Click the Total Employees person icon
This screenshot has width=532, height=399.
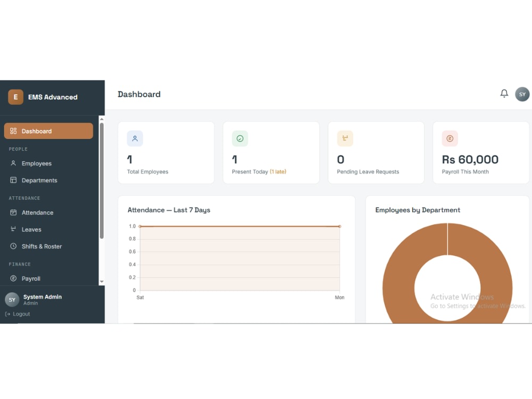tap(135, 138)
